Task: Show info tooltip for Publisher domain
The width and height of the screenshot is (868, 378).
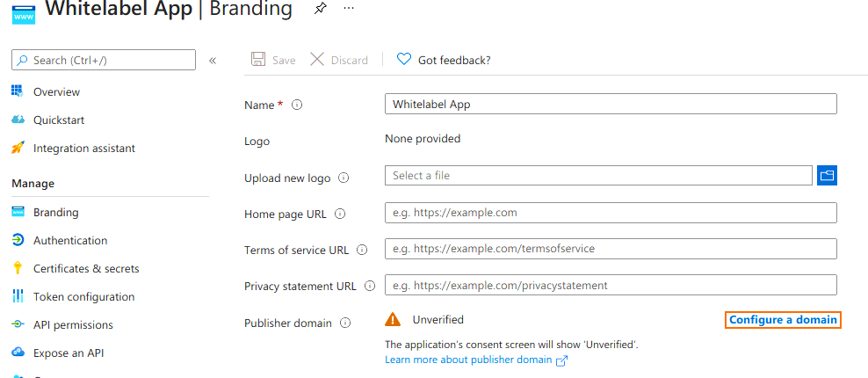Action: (x=345, y=323)
